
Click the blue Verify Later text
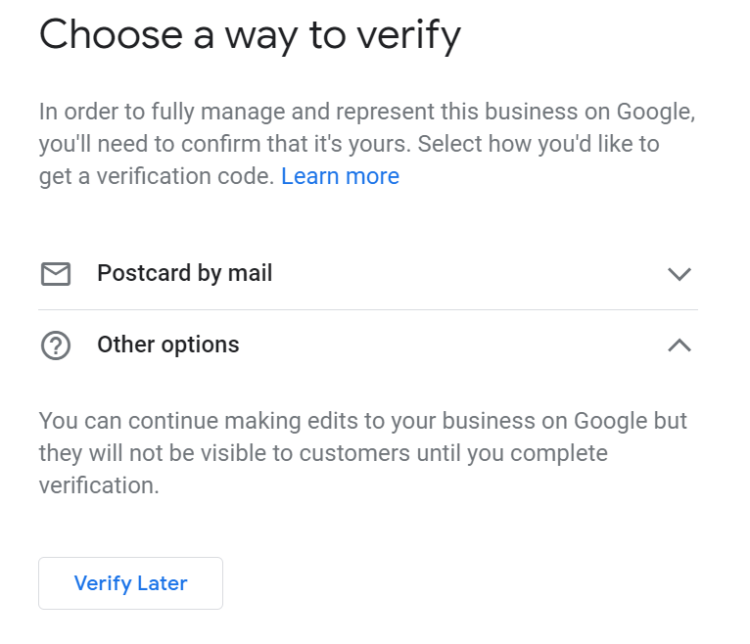(x=130, y=583)
